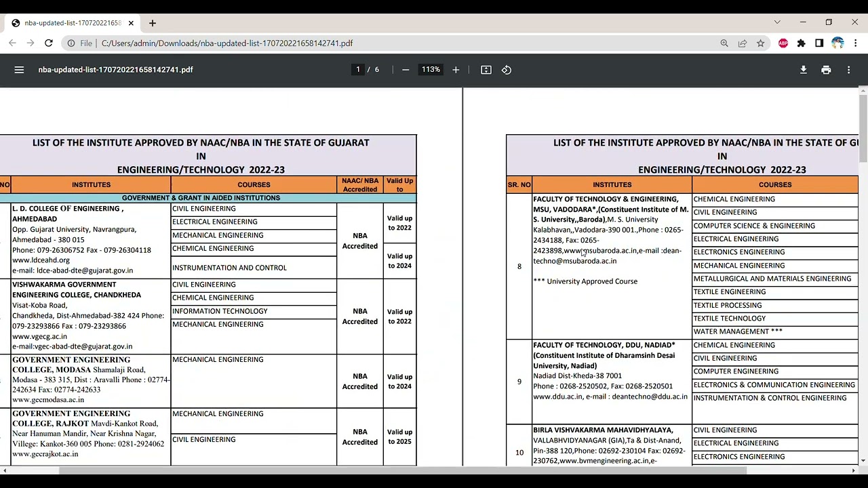The image size is (868, 488).
Task: Open a new browser tab
Action: pyautogui.click(x=153, y=23)
